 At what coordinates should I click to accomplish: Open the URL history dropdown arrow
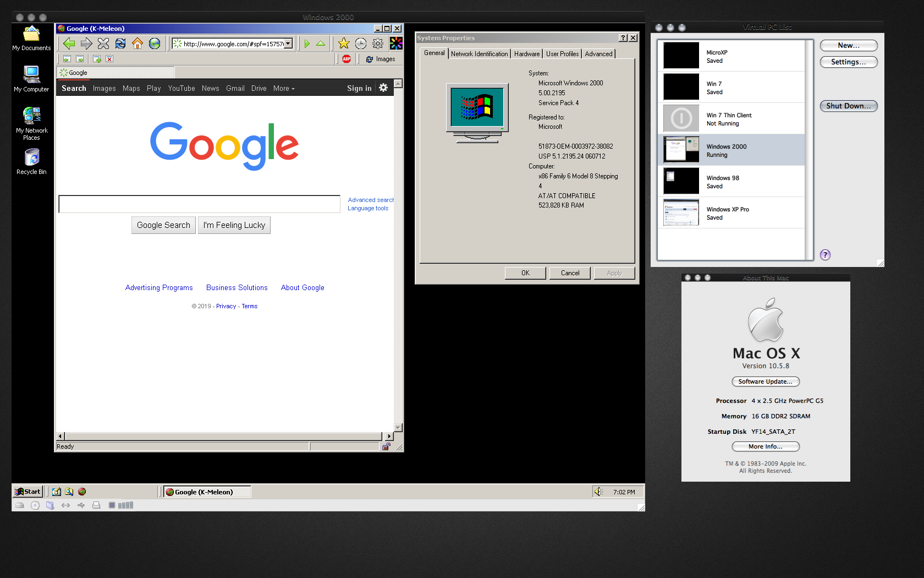pyautogui.click(x=288, y=43)
